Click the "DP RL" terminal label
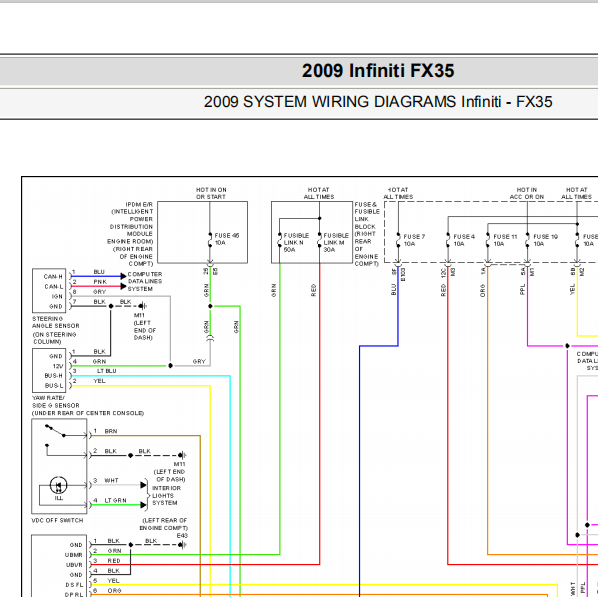This screenshot has width=598, height=597. pos(74,595)
